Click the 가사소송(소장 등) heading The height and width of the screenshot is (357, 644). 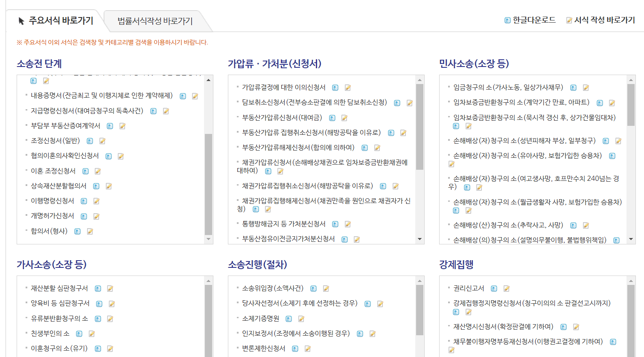(x=52, y=264)
